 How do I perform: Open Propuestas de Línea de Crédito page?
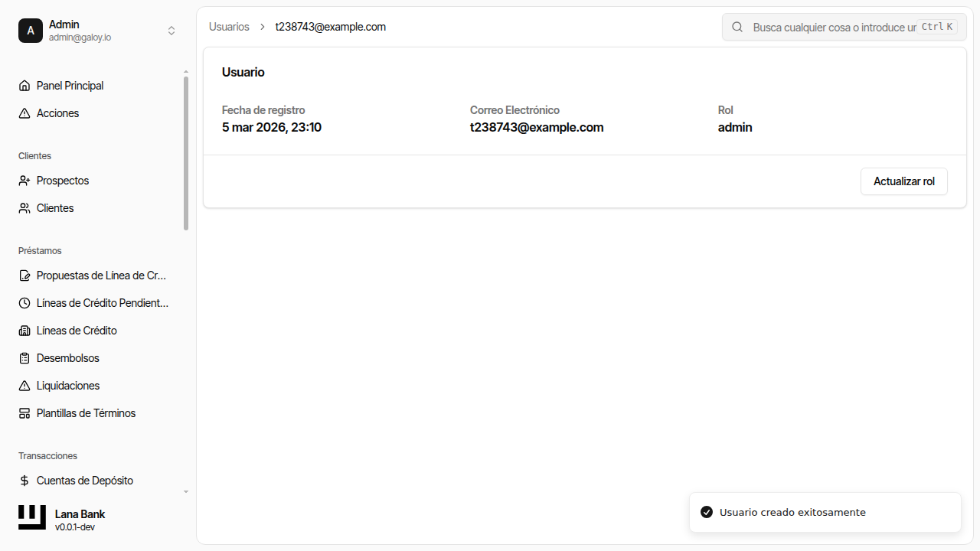pyautogui.click(x=101, y=275)
